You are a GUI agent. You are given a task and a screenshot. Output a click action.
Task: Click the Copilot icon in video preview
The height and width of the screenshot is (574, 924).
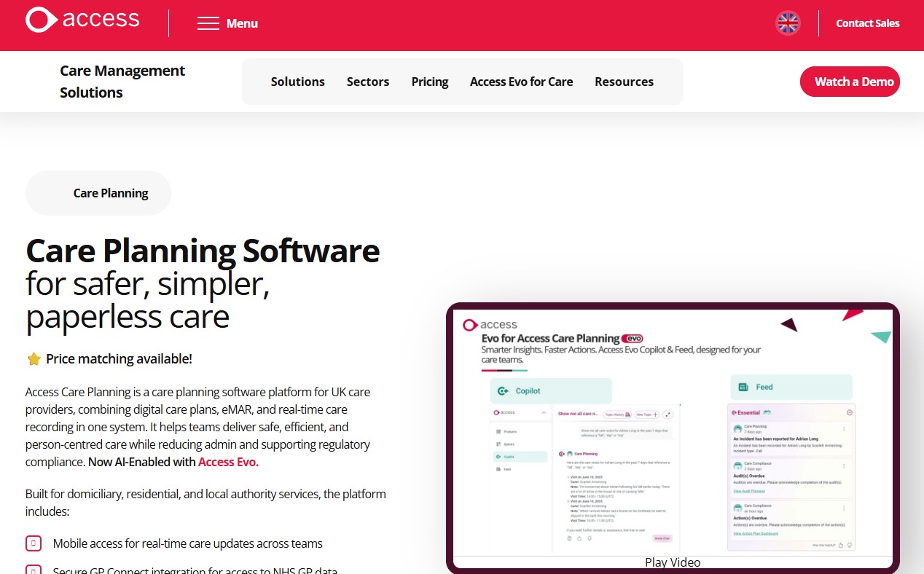(503, 391)
